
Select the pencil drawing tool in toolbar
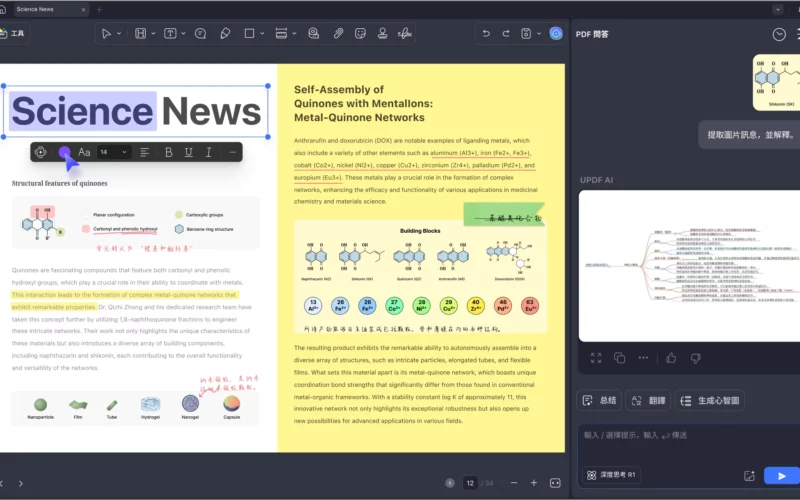pyautogui.click(x=225, y=33)
